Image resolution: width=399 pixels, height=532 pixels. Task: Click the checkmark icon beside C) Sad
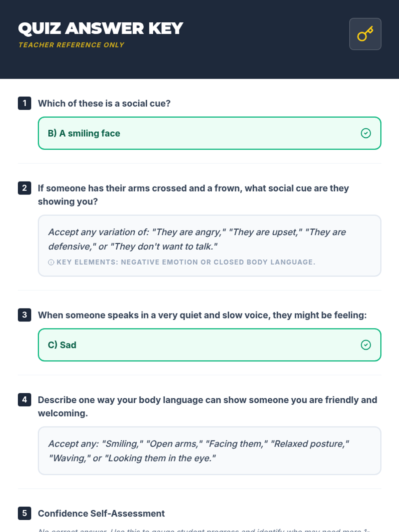click(x=366, y=345)
